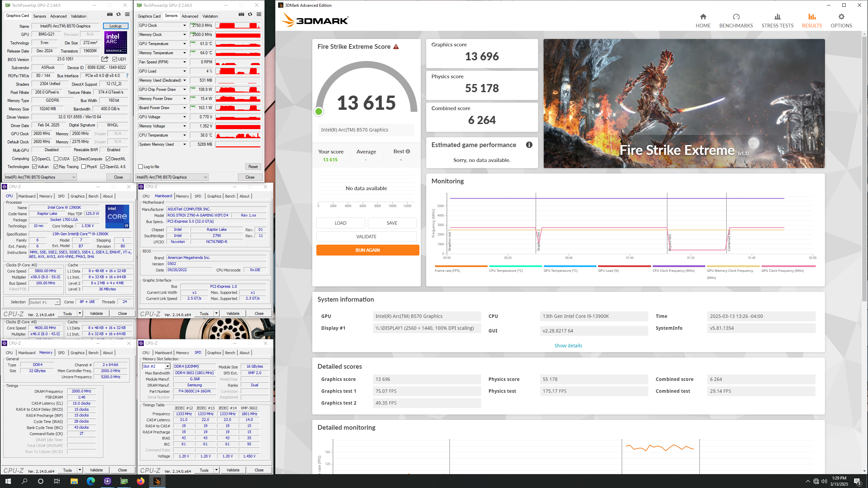This screenshot has height=488, width=868.
Task: Switch to Advanced tab in GPU-Z Graphics Card window
Action: [58, 16]
